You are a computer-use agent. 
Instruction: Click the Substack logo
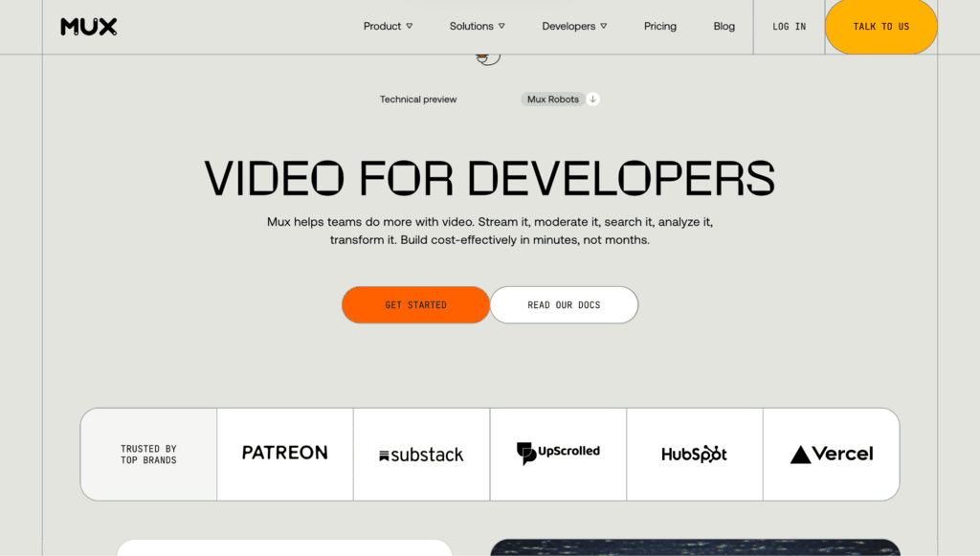point(421,455)
